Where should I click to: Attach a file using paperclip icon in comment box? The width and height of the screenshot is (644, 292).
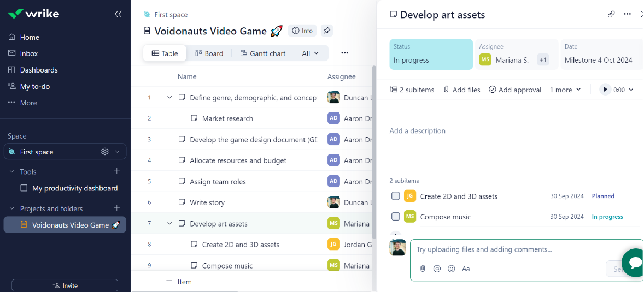[422, 269]
